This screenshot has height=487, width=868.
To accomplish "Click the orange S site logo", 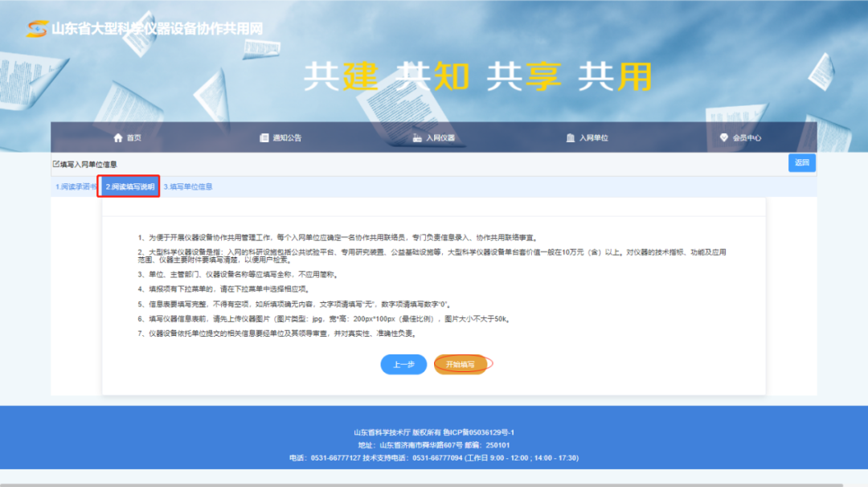I will coord(36,29).
